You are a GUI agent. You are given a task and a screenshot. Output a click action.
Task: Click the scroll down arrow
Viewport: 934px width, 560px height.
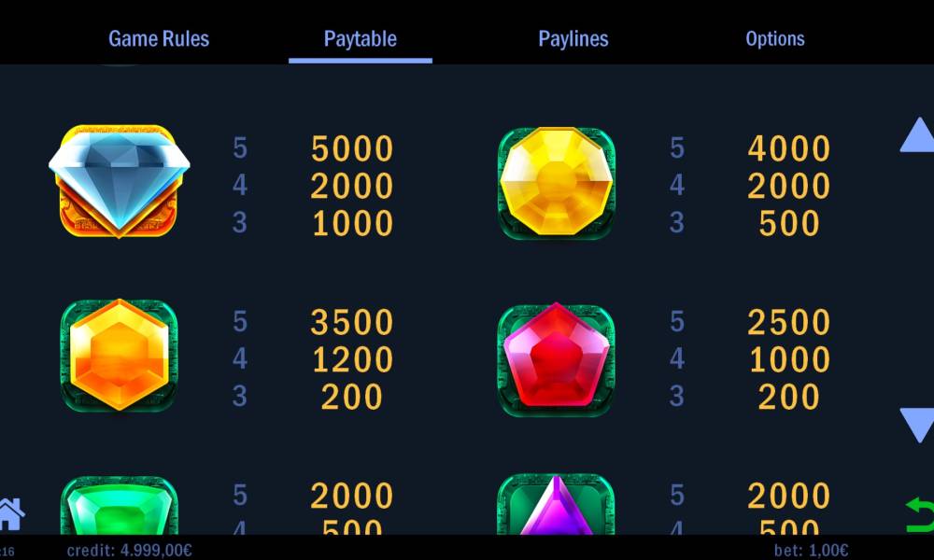tap(917, 425)
